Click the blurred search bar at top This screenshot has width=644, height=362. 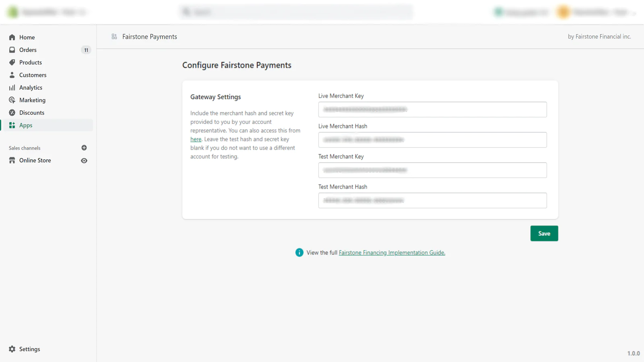point(296,12)
